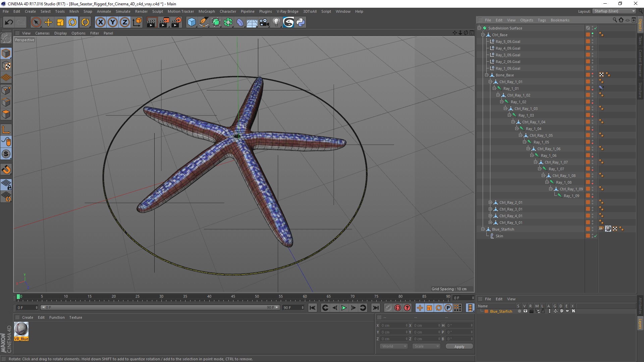Image resolution: width=644 pixels, height=362 pixels.
Task: Open render settings icon
Action: (176, 22)
